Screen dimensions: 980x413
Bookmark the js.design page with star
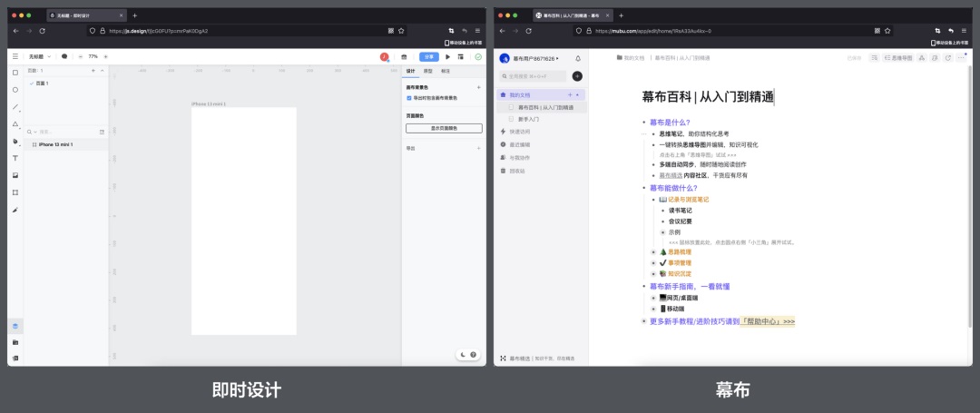[401, 30]
